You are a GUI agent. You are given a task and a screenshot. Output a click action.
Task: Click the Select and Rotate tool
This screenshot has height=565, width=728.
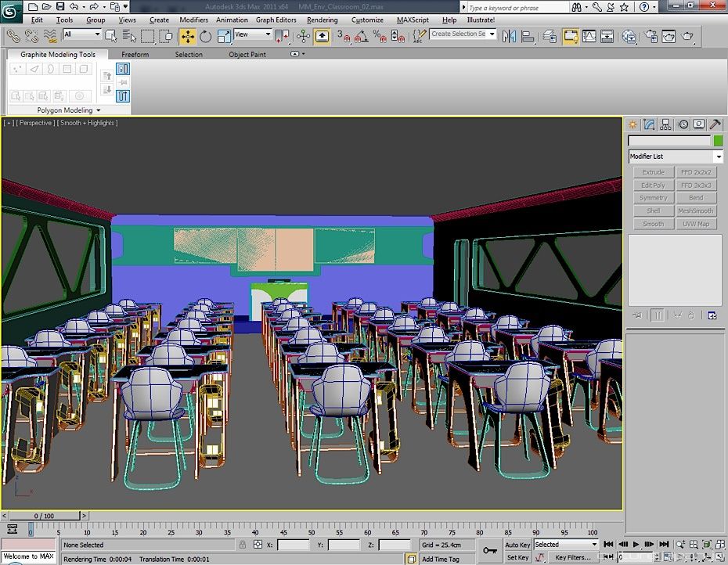(206, 36)
